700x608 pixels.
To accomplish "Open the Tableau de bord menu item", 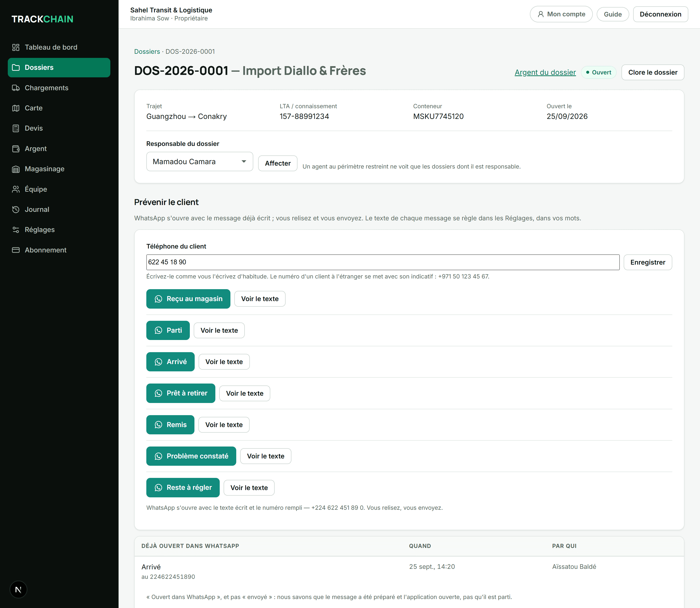I will (59, 47).
